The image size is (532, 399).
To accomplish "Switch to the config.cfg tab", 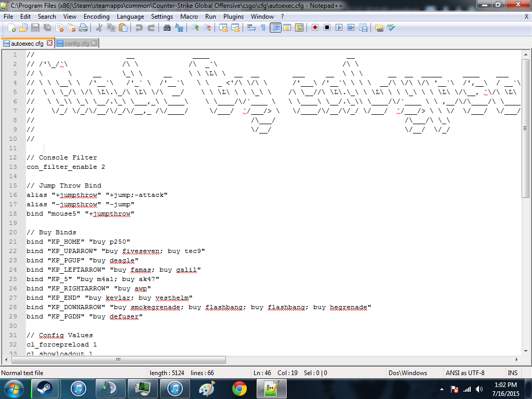I will tap(77, 44).
